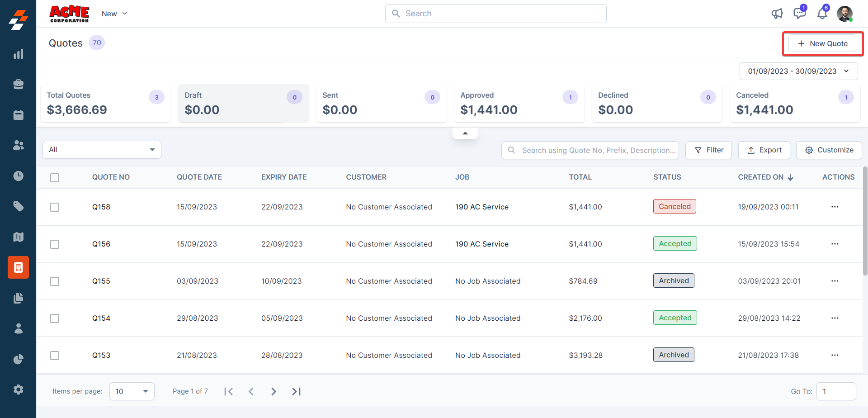Toggle the select-all checkbox in table header
The image size is (868, 418).
coord(55,178)
